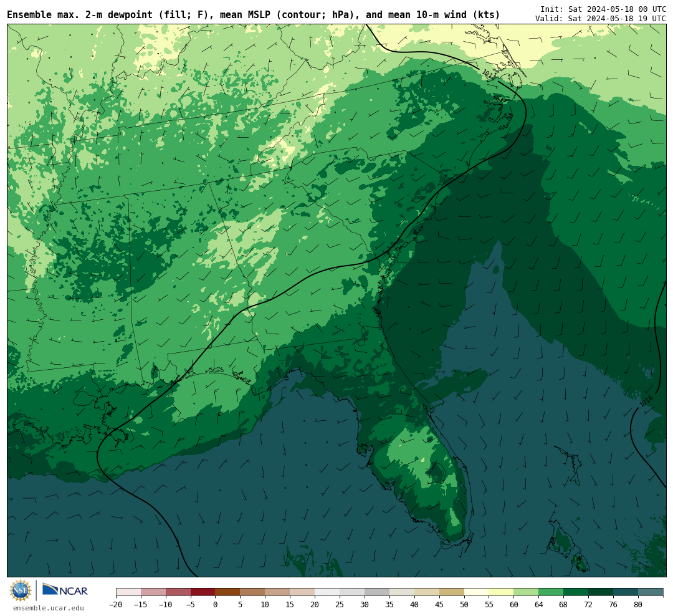
Task: Pick the colorbar swatch between 60 and 64
Action: point(527,592)
